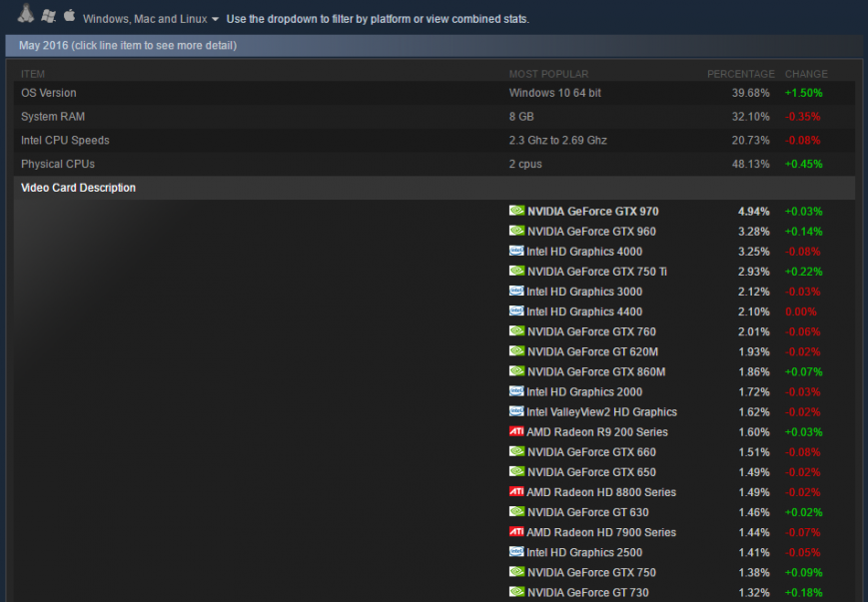Click the May 2016 header bar

tap(434, 45)
